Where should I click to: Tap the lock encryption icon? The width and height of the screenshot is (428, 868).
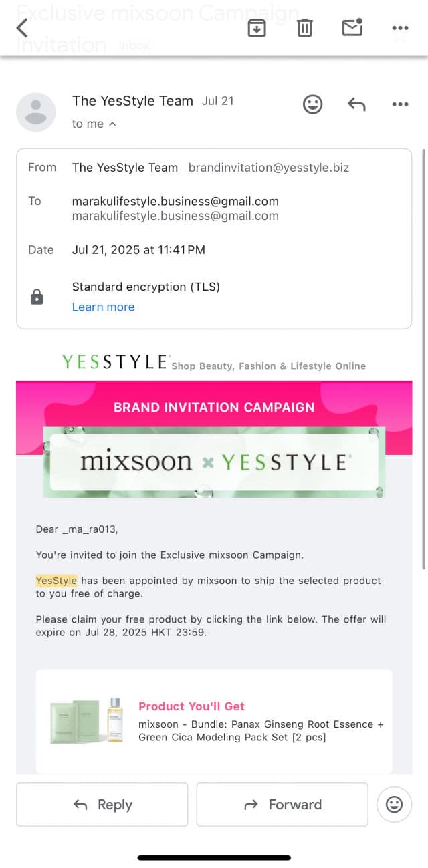37,297
